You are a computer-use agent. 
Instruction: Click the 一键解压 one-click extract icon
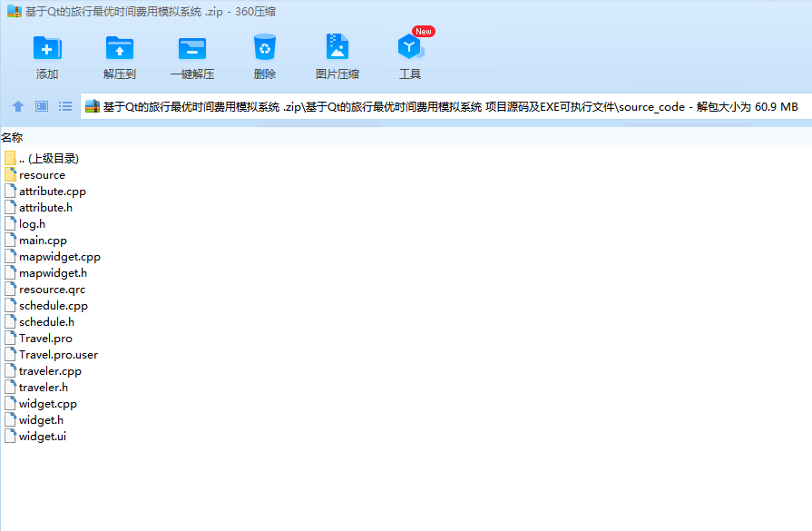click(192, 49)
